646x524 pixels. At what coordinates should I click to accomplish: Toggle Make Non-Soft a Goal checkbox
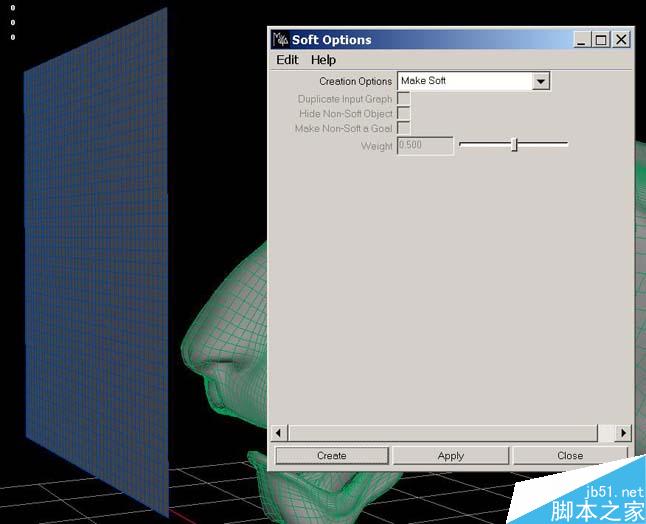[403, 128]
